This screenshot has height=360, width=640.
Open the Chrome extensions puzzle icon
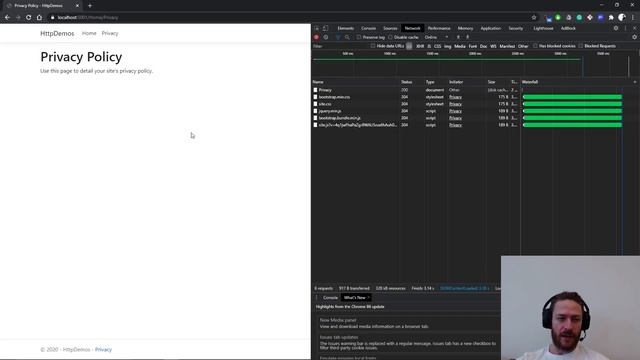(611, 18)
